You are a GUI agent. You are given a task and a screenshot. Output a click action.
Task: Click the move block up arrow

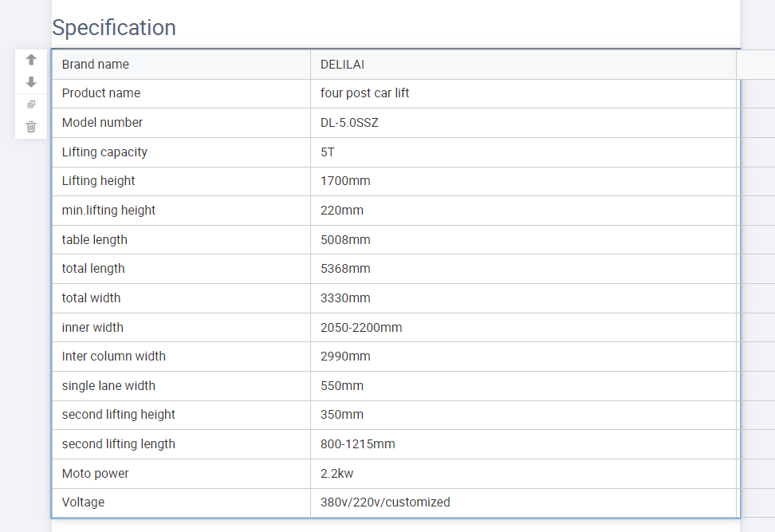click(31, 60)
